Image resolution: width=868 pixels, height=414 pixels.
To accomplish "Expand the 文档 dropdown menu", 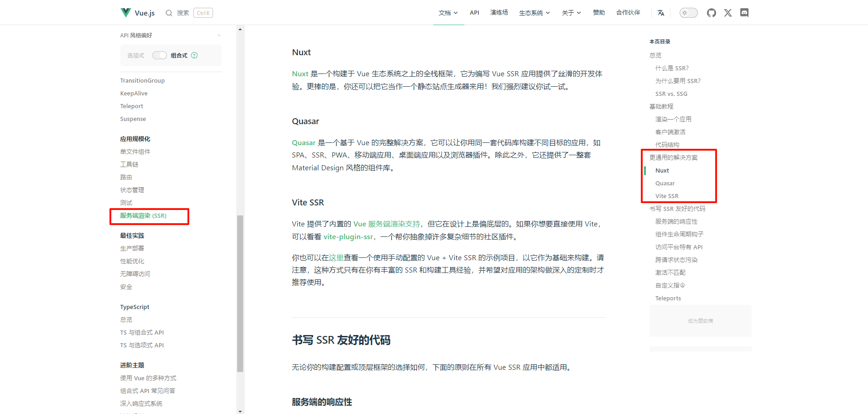I will coord(448,13).
